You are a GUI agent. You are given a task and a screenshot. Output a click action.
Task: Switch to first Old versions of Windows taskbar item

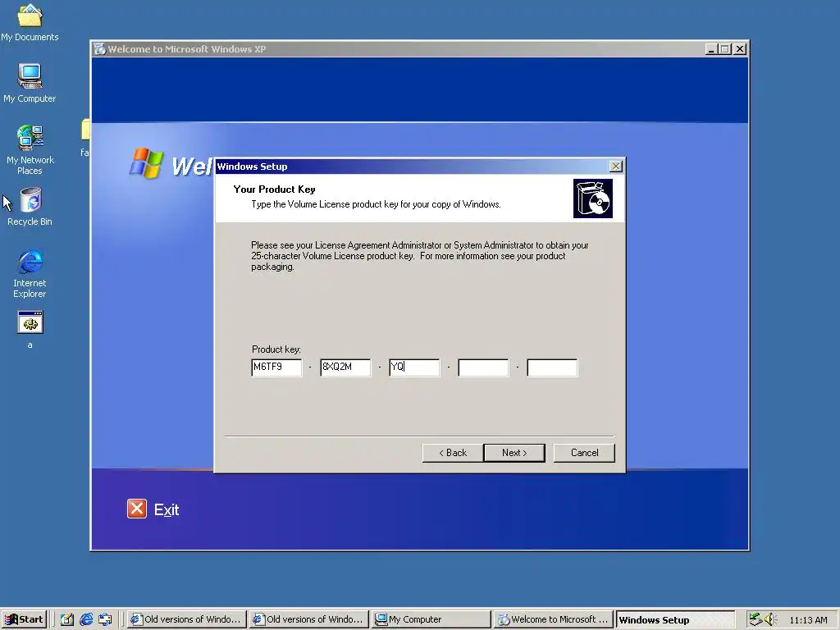click(187, 619)
